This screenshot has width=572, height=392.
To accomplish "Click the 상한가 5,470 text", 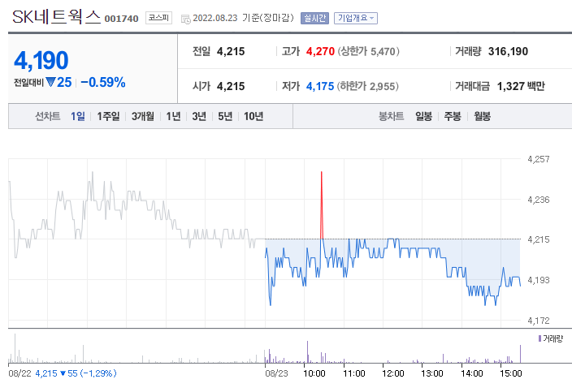I will (368, 51).
